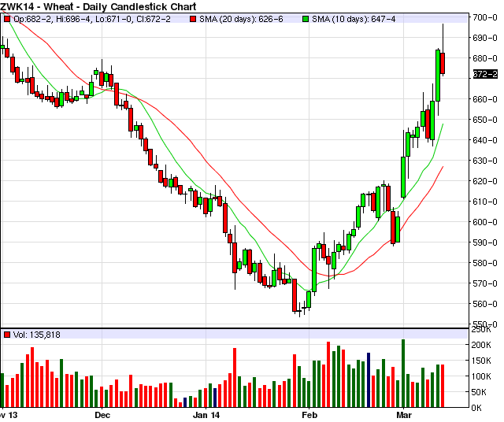The height and width of the screenshot is (422, 504).
Task: Click the tallest green volume bar at Mar
Action: click(x=403, y=373)
